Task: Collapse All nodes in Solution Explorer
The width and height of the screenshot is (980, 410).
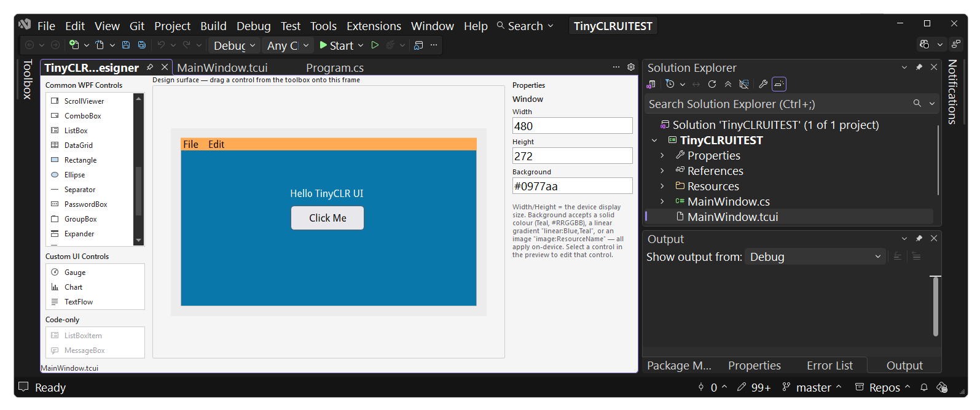Action: click(728, 84)
